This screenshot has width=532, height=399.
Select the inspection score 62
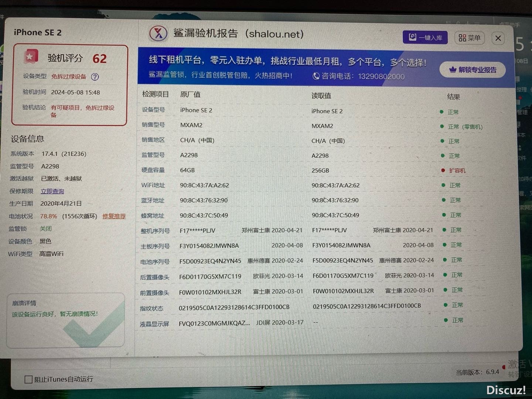pyautogui.click(x=99, y=58)
